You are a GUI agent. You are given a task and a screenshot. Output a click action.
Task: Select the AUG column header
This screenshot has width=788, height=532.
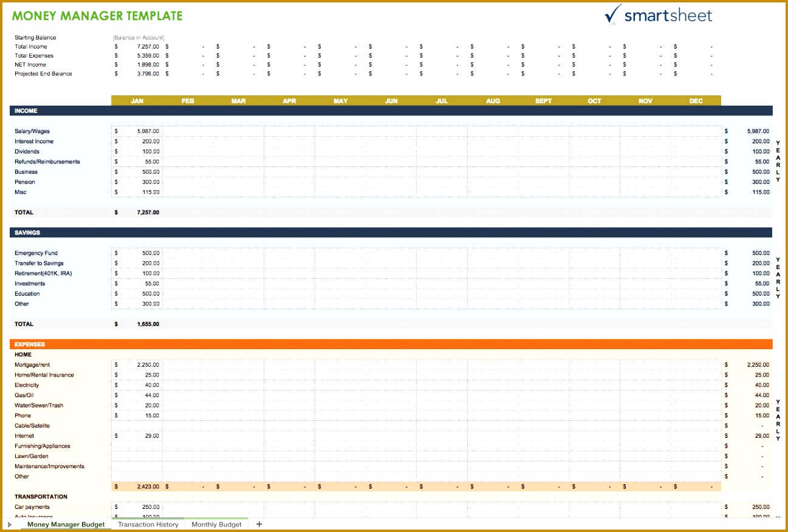coord(493,101)
